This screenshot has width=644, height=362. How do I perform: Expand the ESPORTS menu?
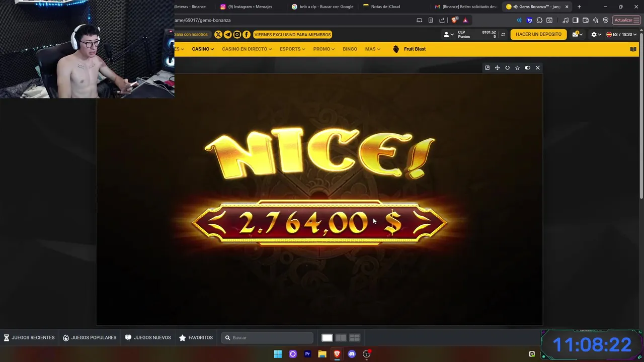[292, 49]
